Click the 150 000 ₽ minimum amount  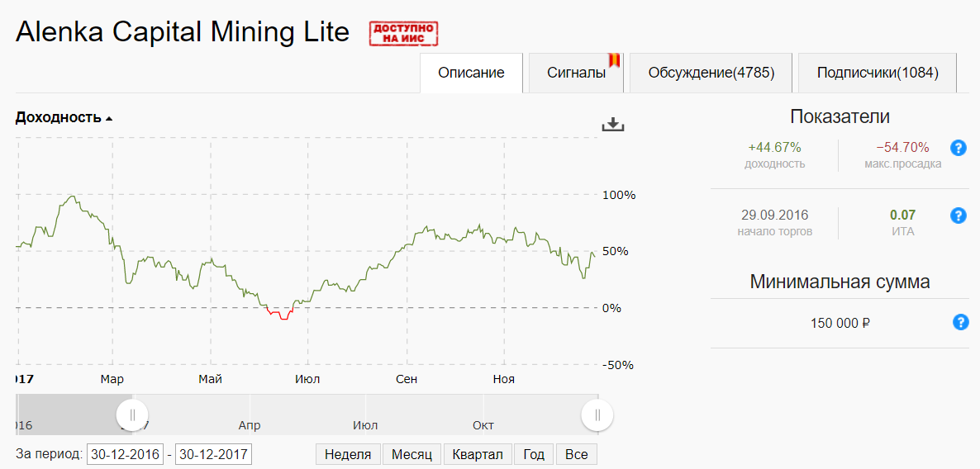(x=840, y=323)
